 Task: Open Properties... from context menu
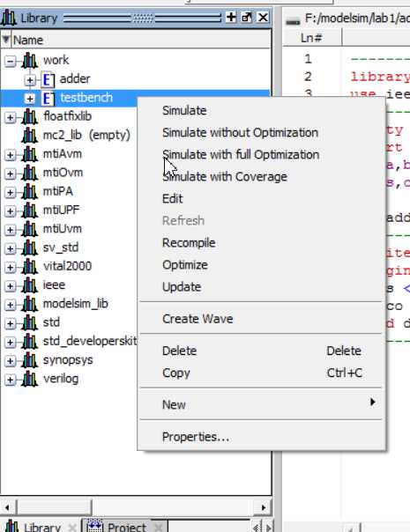tap(262, 437)
